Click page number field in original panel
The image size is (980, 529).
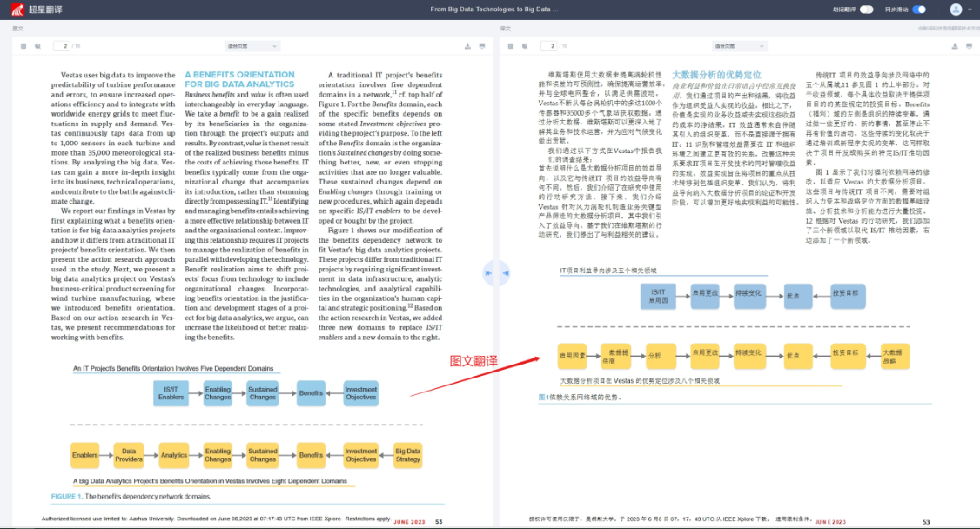(64, 45)
